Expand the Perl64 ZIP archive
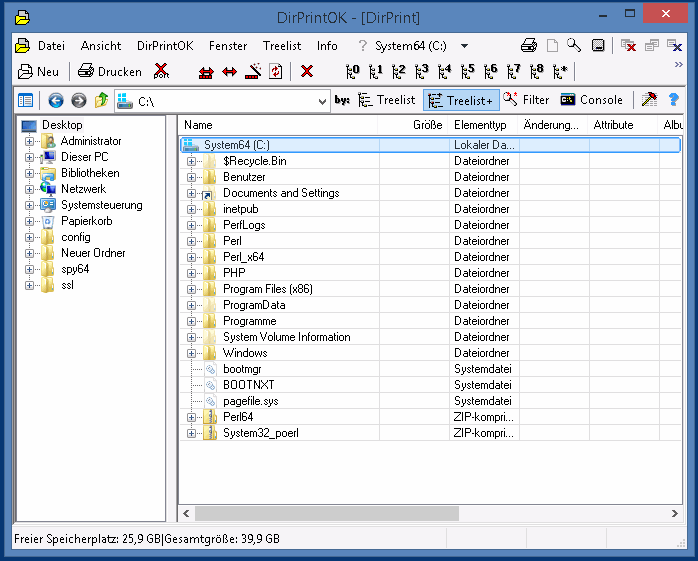Screen dimensions: 698x561 pyautogui.click(x=191, y=418)
